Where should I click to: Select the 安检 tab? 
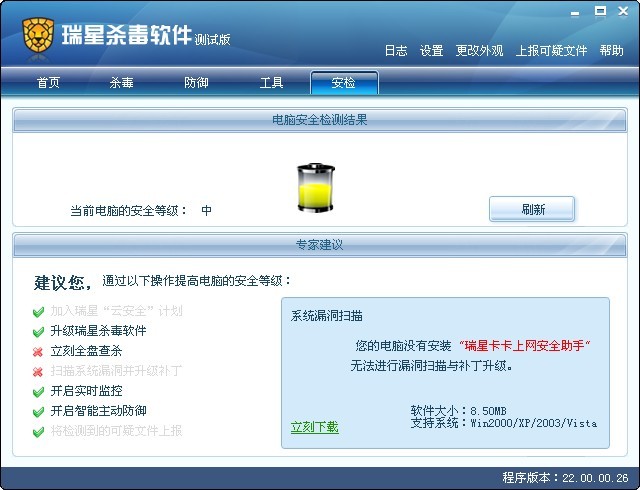coord(344,83)
